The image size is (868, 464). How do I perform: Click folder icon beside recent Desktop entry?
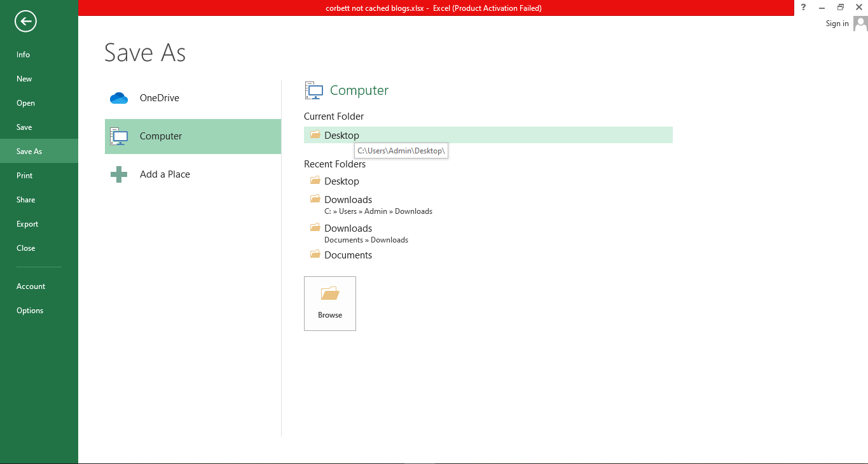point(315,180)
